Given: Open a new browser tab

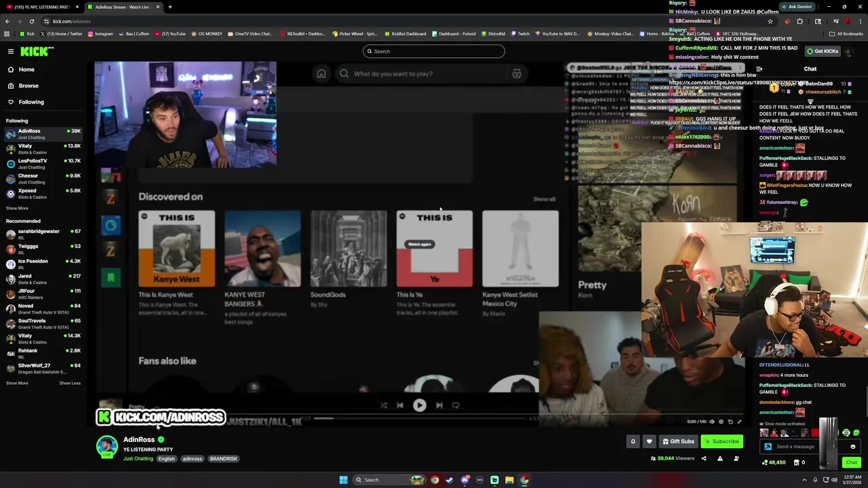Looking at the screenshot, I should pos(170,7).
